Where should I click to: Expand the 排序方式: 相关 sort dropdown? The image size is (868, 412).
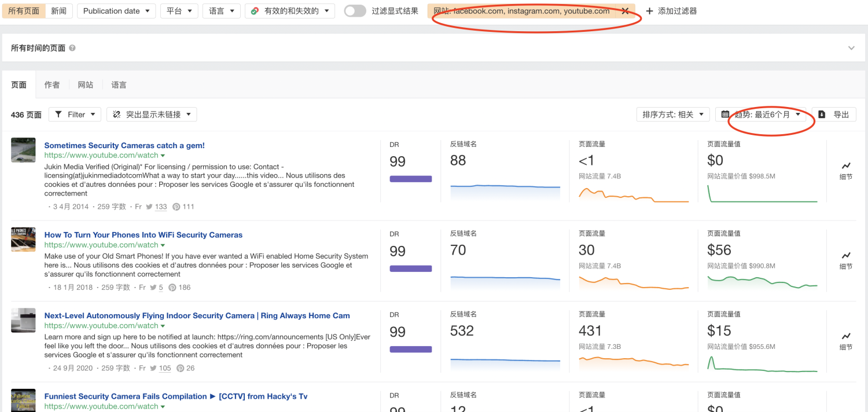coord(673,115)
